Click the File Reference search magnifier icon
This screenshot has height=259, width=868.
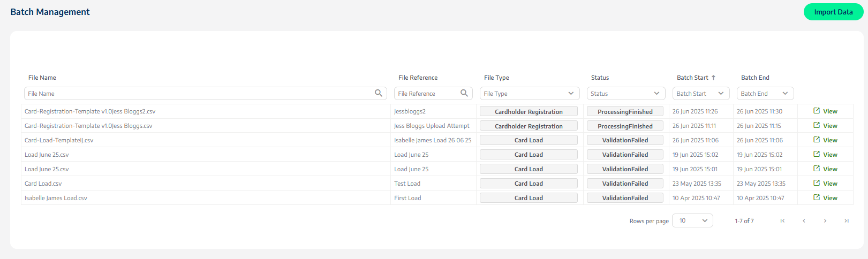[x=464, y=93]
